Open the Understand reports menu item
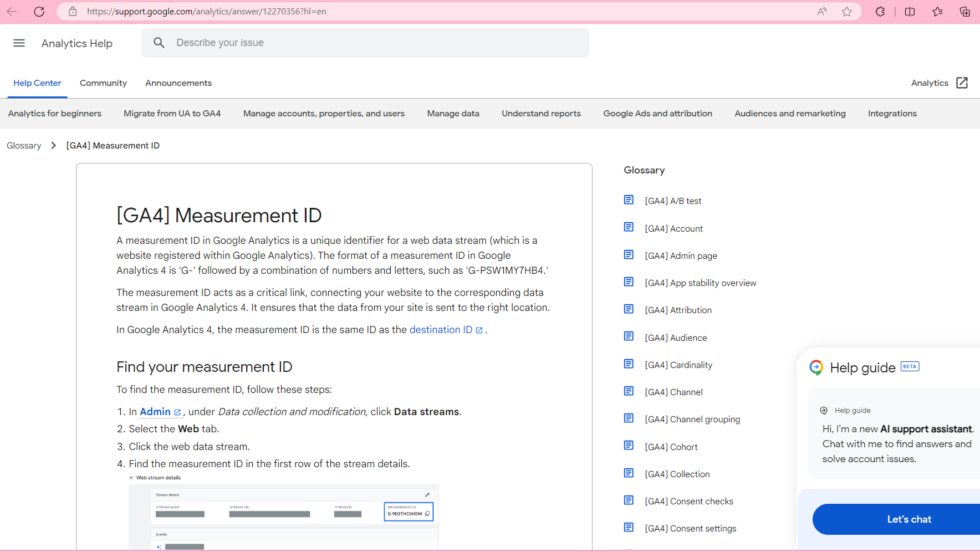980x552 pixels. [541, 113]
